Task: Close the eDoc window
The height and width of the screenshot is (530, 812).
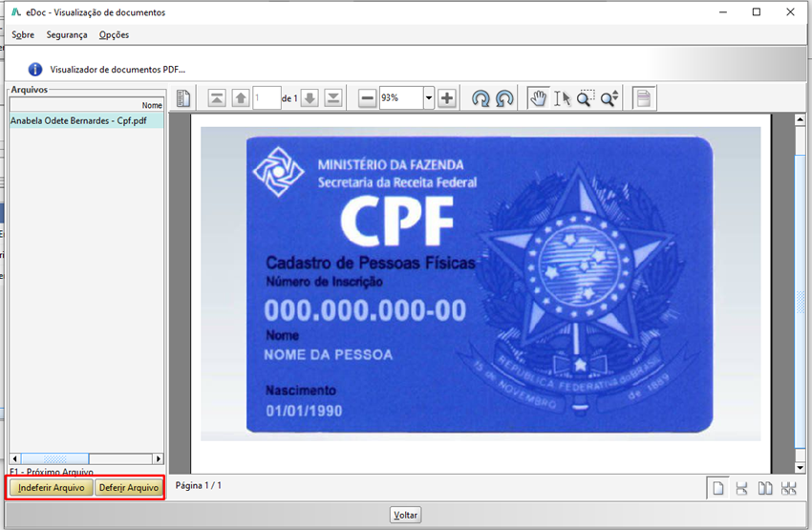Action: pos(790,11)
